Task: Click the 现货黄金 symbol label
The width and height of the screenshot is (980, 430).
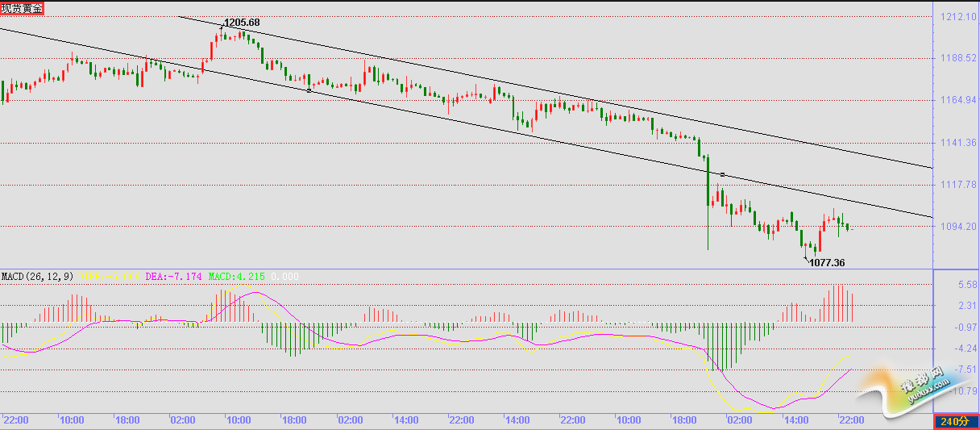Action: (23, 8)
